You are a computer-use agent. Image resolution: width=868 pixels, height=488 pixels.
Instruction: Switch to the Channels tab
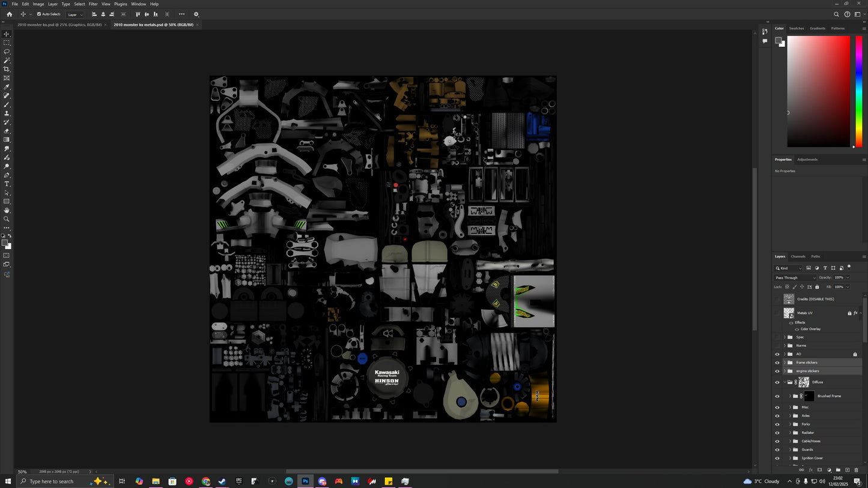point(798,256)
